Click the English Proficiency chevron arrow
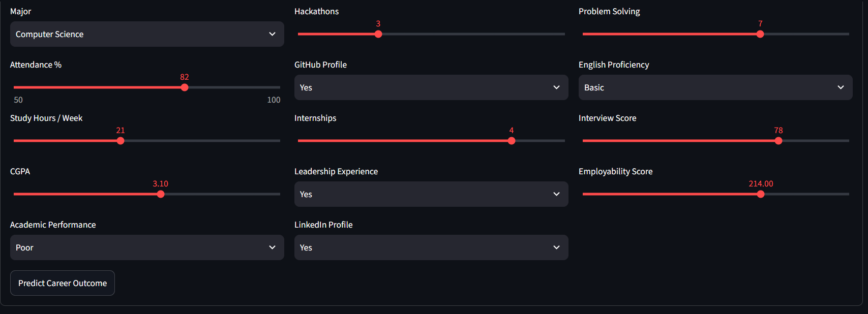The image size is (868, 314). pyautogui.click(x=841, y=87)
